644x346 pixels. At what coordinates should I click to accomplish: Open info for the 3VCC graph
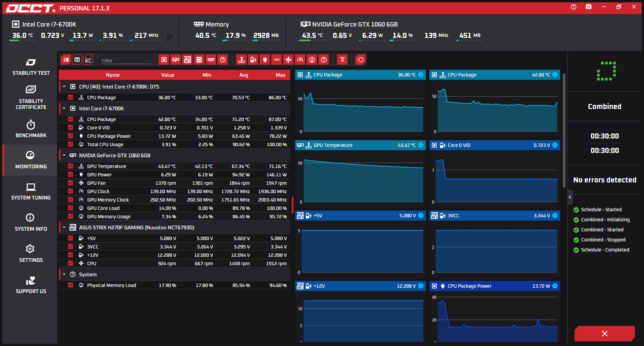(555, 216)
